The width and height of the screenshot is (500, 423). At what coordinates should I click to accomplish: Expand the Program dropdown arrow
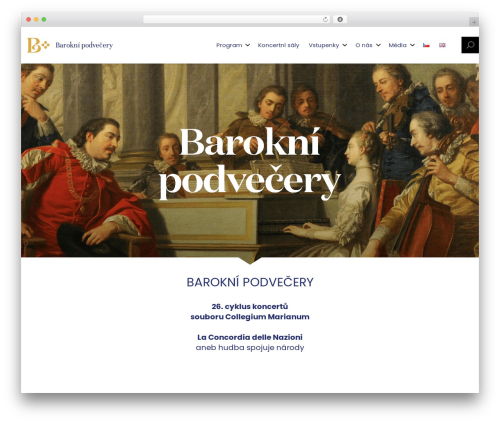pyautogui.click(x=247, y=45)
